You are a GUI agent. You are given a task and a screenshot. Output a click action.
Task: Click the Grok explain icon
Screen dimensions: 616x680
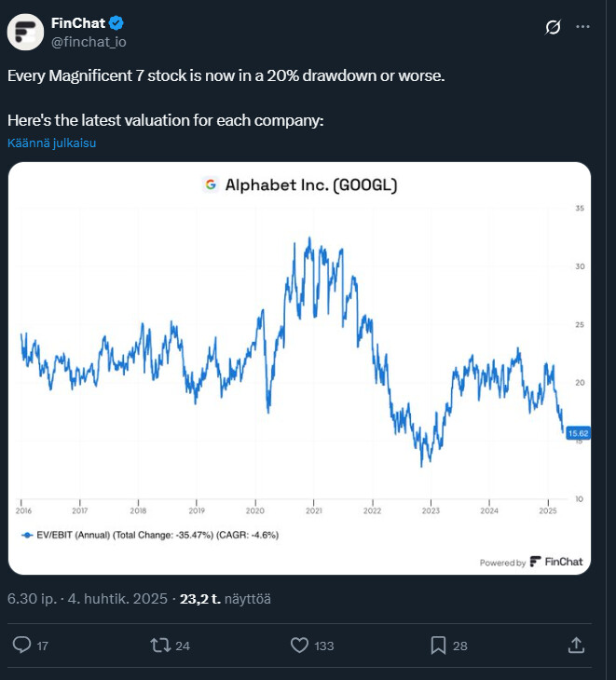click(553, 27)
